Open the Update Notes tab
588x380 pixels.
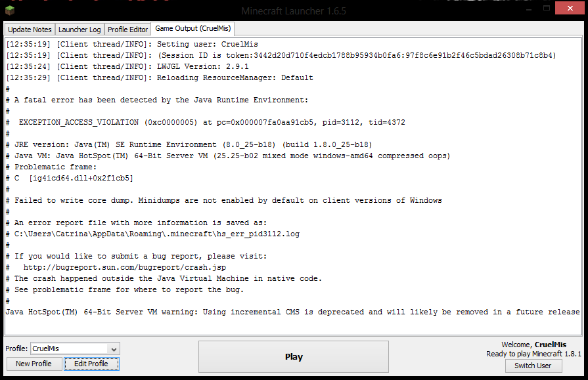[x=30, y=30]
